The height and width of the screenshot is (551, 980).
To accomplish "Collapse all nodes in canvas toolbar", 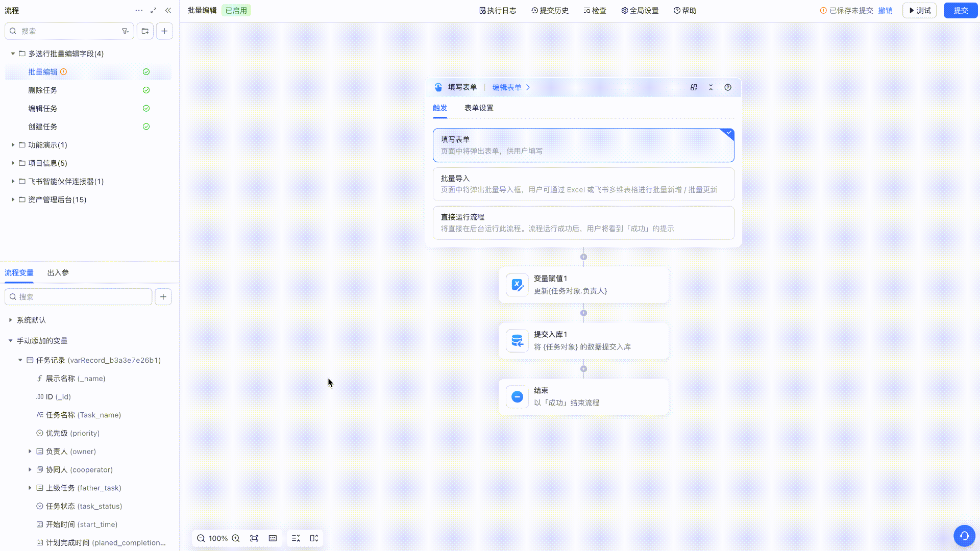I will (296, 538).
